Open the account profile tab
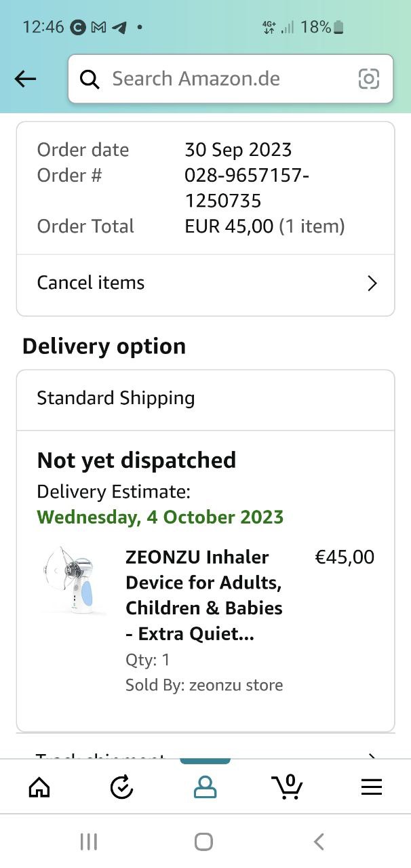411x868 pixels. coord(205,787)
